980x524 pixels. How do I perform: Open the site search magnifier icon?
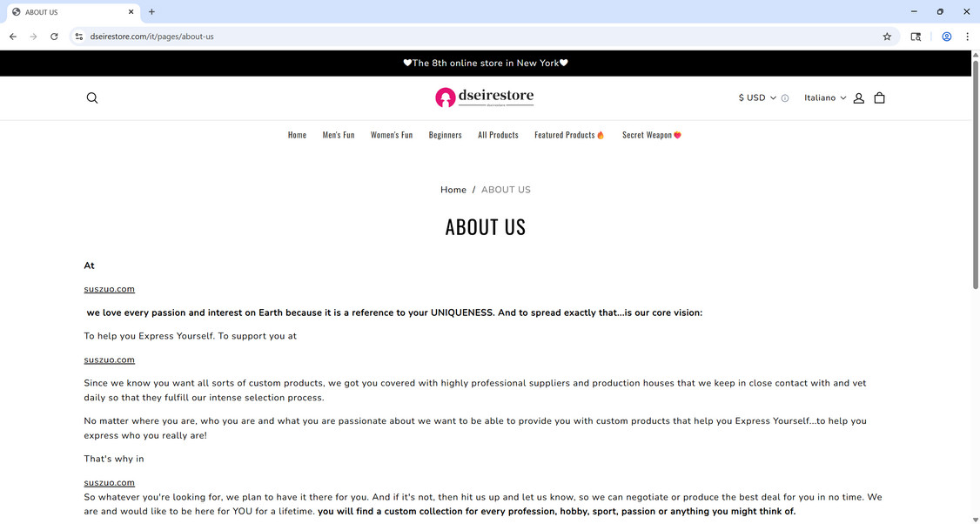(92, 97)
